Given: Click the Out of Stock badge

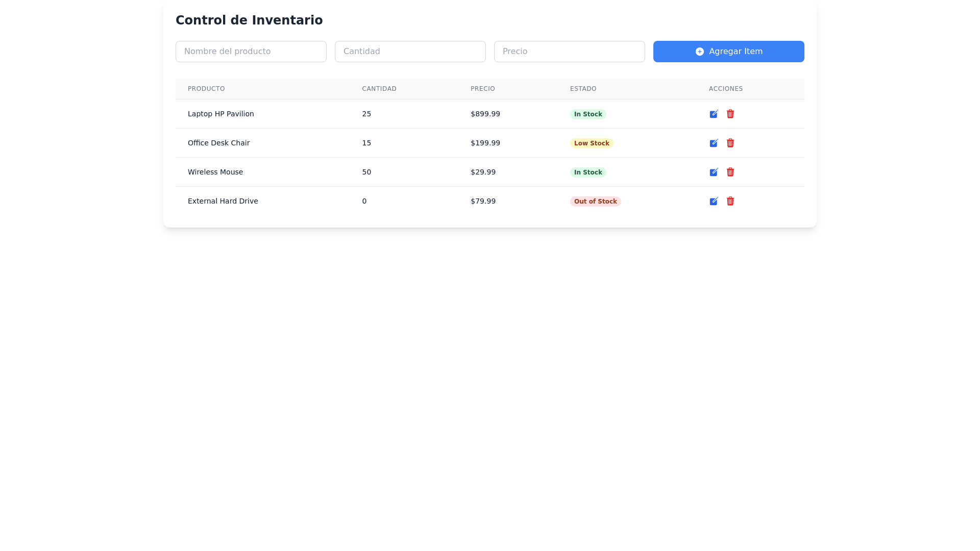Looking at the screenshot, I should (595, 202).
